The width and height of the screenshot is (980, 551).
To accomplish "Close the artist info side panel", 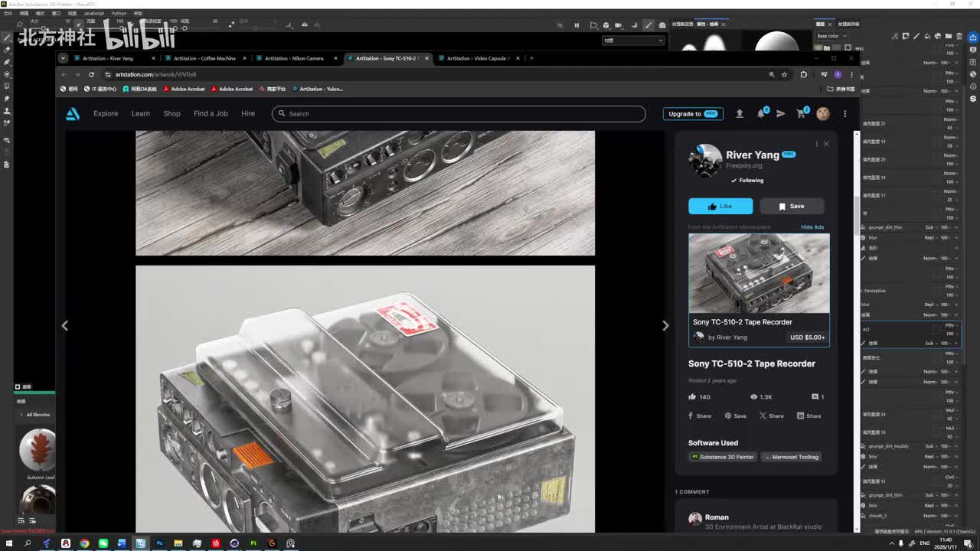I will 826,144.
